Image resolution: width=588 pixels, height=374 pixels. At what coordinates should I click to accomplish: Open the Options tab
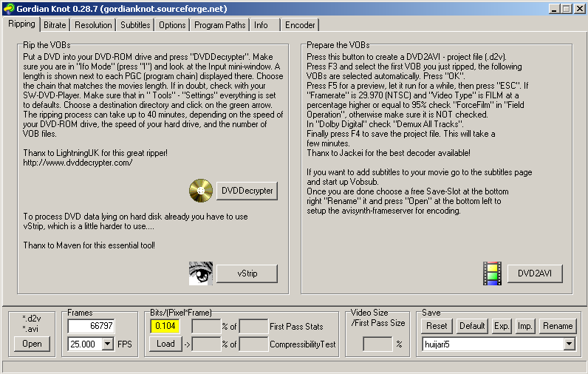172,25
